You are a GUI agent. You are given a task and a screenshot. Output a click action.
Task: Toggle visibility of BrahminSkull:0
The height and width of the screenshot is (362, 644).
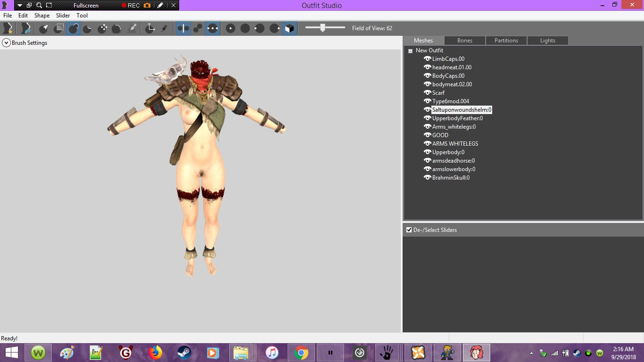[428, 178]
